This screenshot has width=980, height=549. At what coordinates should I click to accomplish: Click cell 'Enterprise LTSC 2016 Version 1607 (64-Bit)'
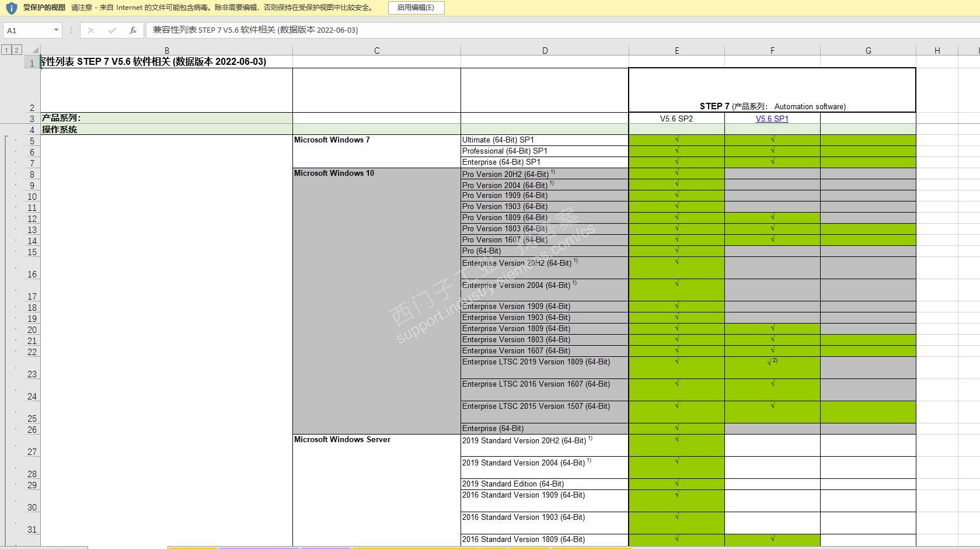tap(545, 390)
